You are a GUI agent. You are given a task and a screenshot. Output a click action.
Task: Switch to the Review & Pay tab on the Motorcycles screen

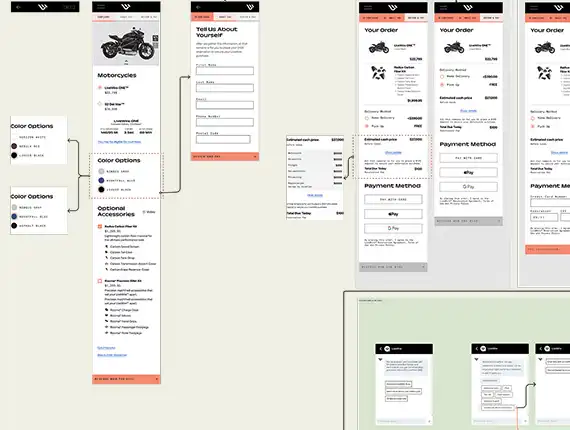coord(149,17)
